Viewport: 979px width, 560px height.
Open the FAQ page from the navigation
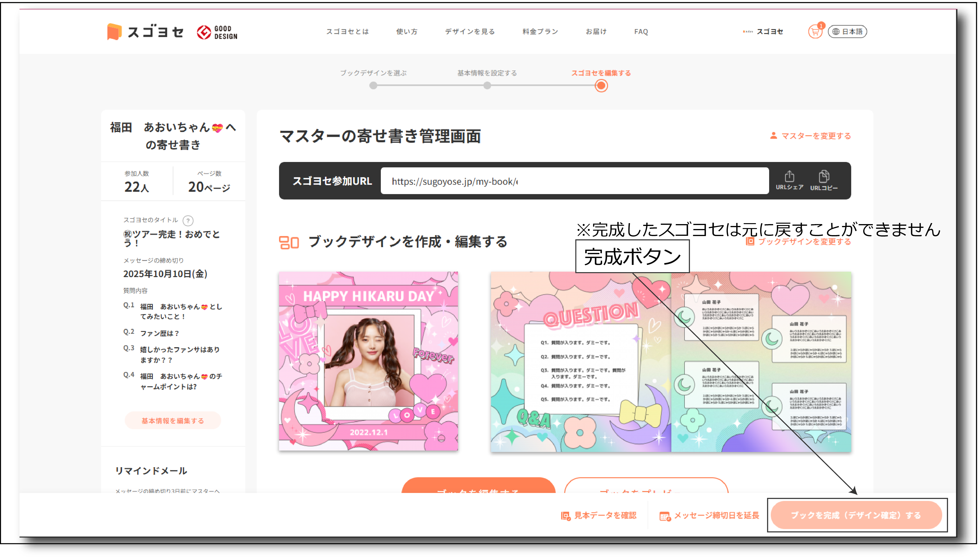pos(640,32)
